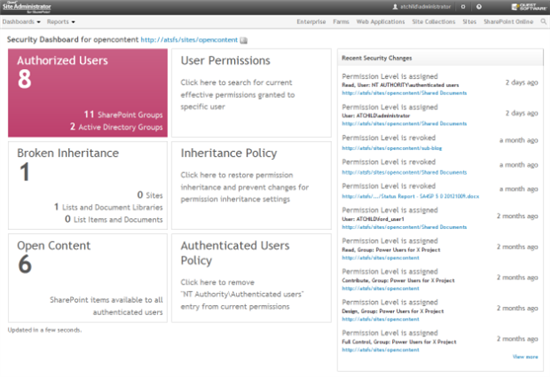Open Shared Documents link under second revoked entry
The width and height of the screenshot is (550, 377).
coord(404,172)
